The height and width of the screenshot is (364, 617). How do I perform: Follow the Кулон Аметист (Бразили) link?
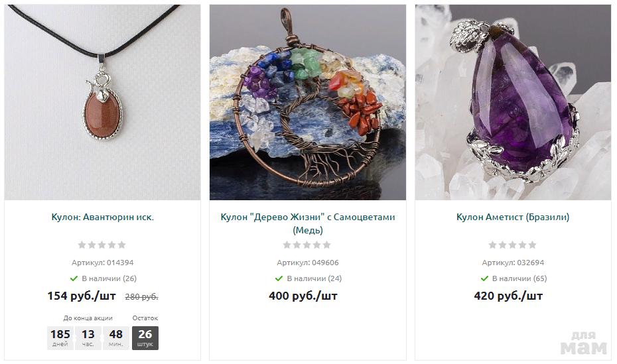[x=513, y=217]
